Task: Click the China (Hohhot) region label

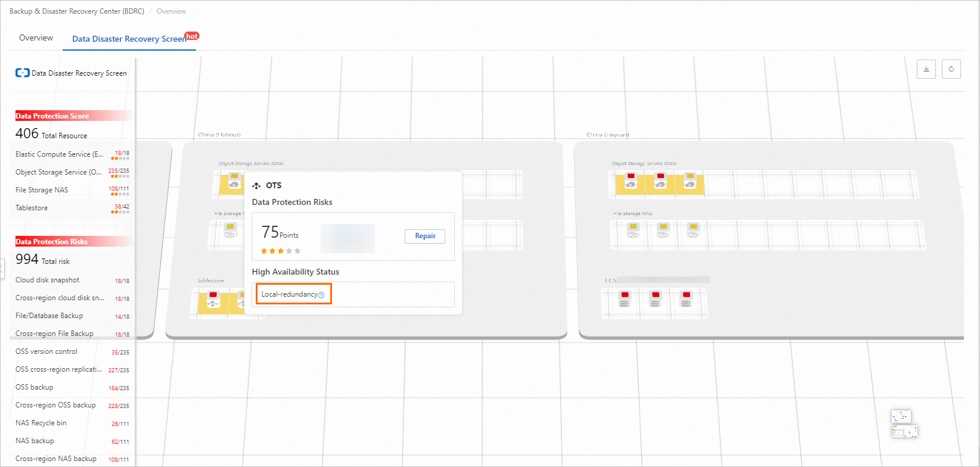Action: (x=219, y=135)
